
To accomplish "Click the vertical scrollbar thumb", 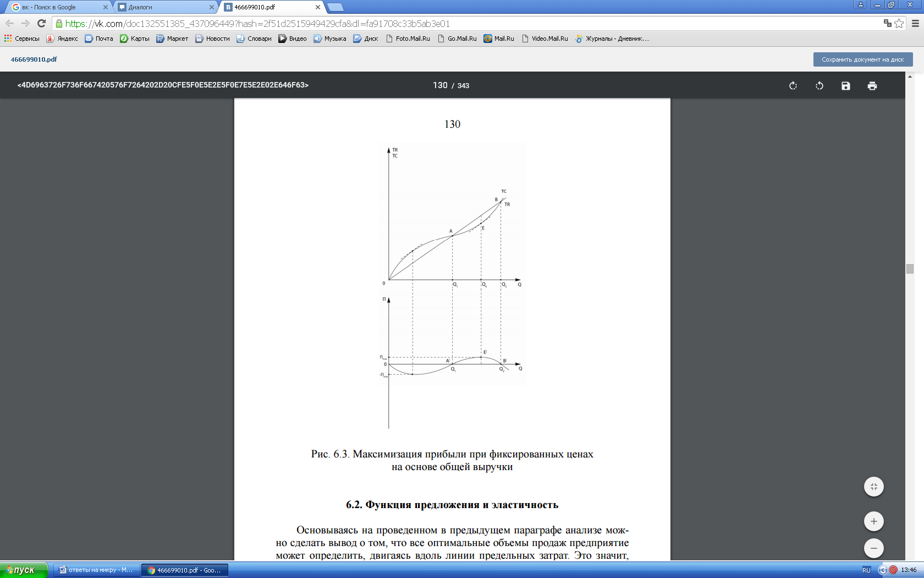I will point(910,269).
